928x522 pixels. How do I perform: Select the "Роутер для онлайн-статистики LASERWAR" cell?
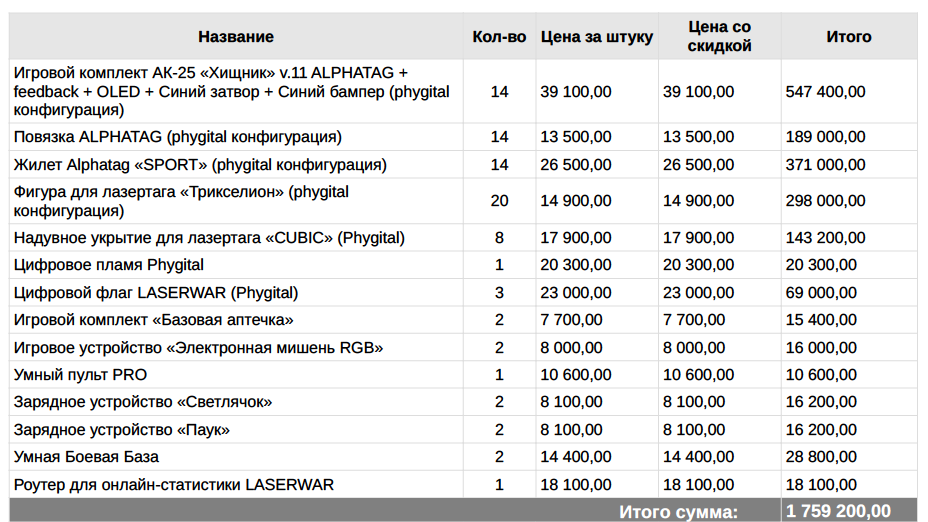click(x=174, y=485)
